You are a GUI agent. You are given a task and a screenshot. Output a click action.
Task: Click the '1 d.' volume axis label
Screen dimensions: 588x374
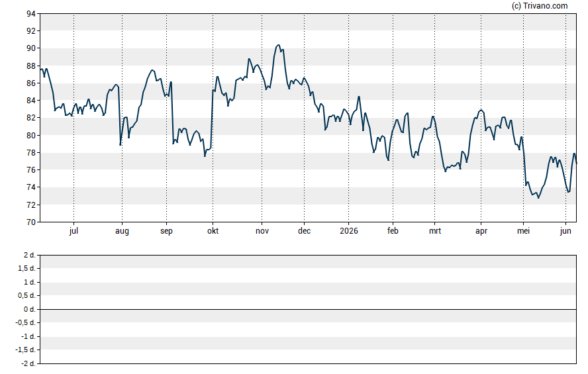click(x=30, y=282)
